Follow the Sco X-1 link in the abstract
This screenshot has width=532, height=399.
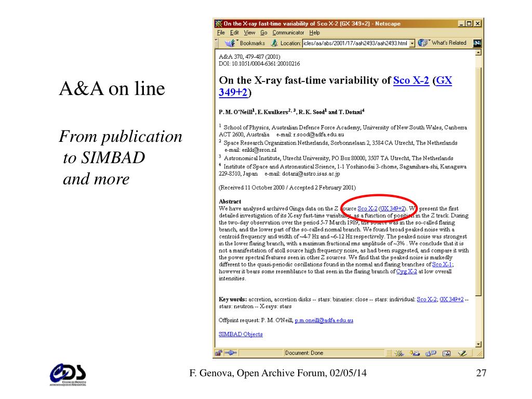[442, 264]
